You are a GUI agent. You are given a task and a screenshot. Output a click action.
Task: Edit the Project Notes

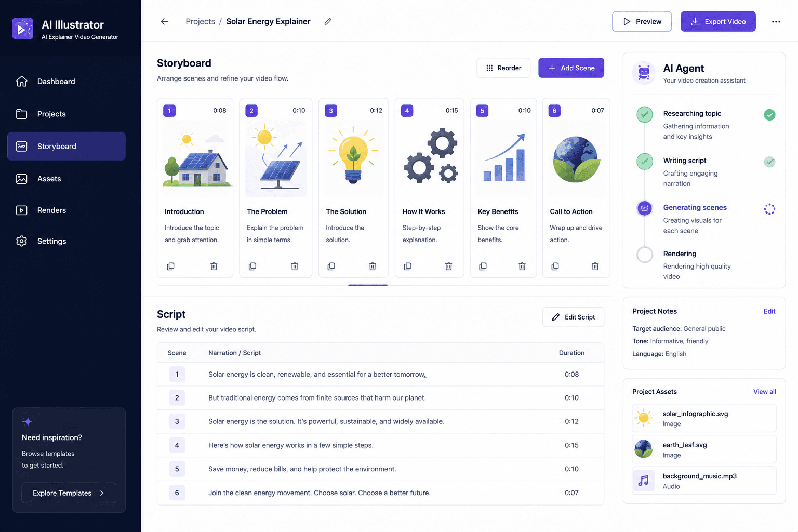pyautogui.click(x=769, y=311)
